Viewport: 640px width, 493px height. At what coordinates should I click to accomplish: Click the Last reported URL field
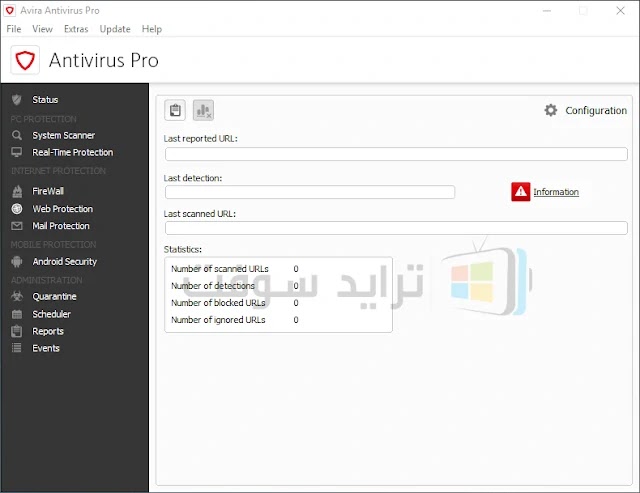click(x=396, y=154)
